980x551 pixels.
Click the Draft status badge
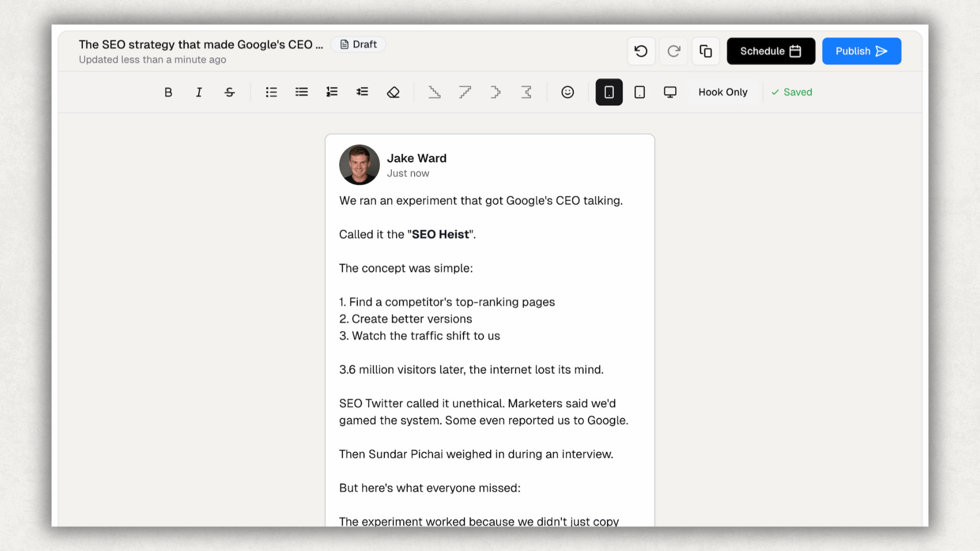coord(358,44)
